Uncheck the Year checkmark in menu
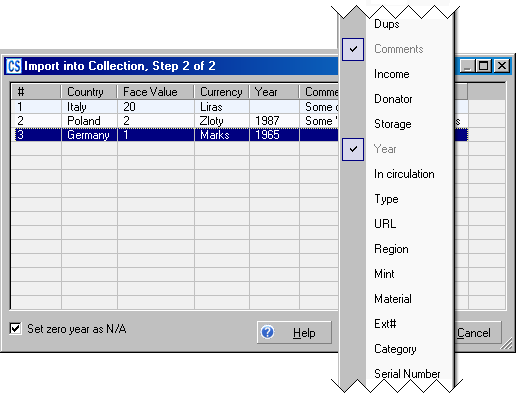This screenshot has width=516, height=397. 353,149
